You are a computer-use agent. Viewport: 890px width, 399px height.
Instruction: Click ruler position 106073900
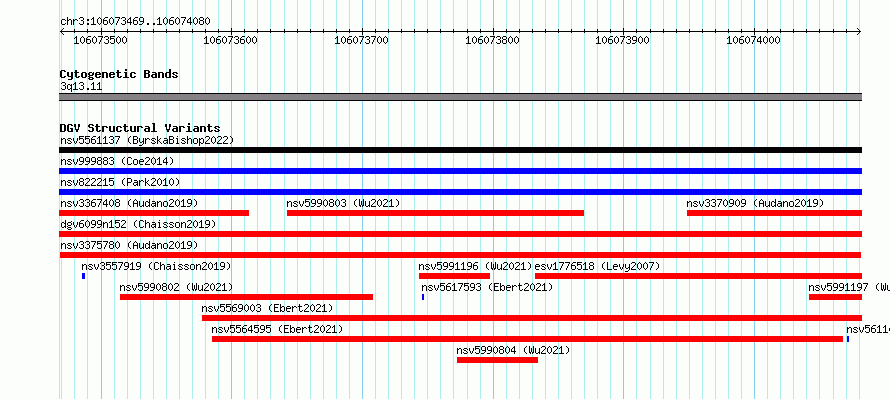[622, 40]
